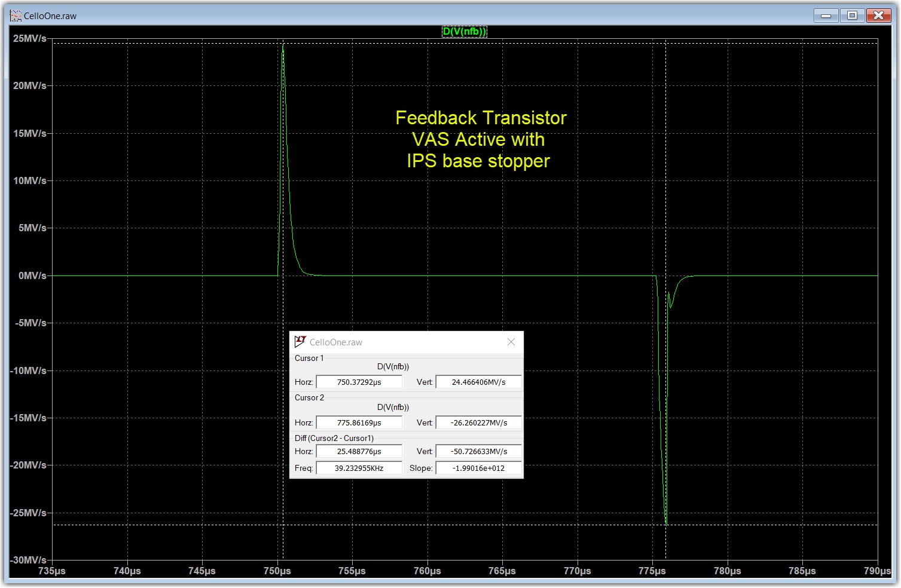Close the cursor readout dialog
Screen dimensions: 901x588
[511, 342]
